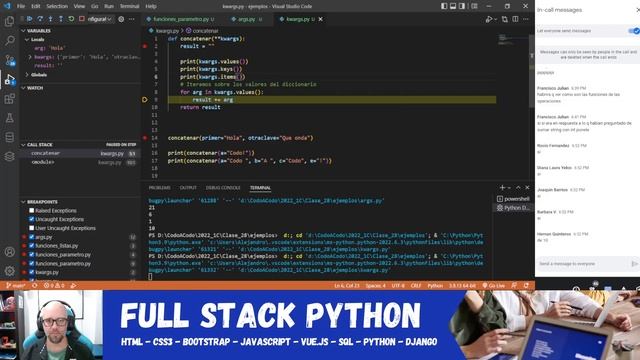The image size is (640, 360).
Task: Open the Selection menu
Action: click(x=57, y=6)
